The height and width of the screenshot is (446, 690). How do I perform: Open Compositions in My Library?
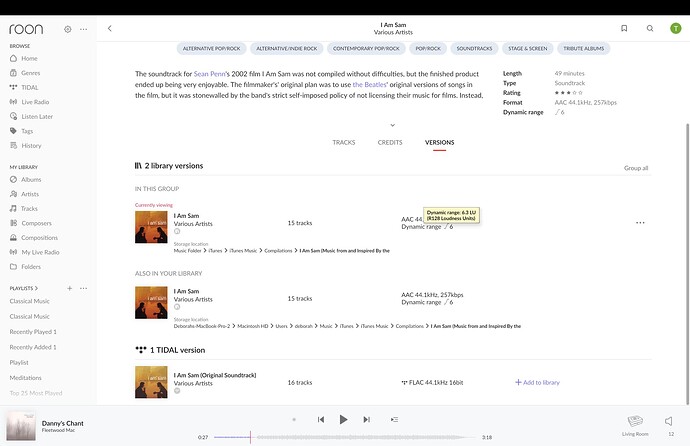tap(34, 237)
